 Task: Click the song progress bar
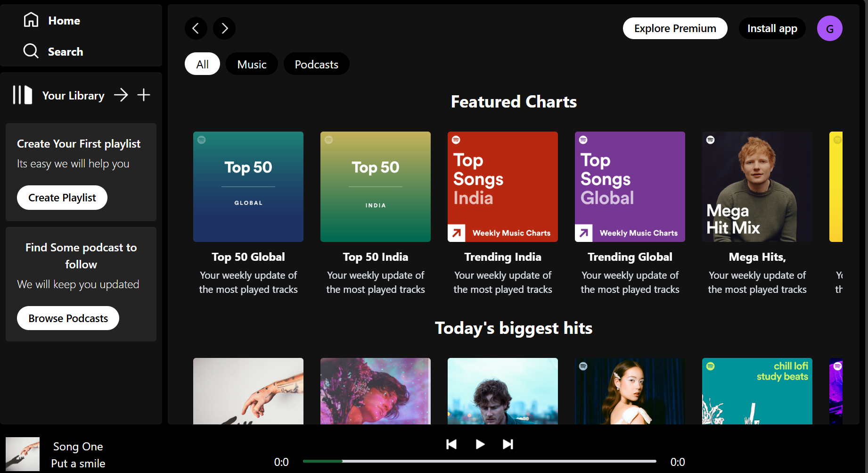(x=479, y=461)
